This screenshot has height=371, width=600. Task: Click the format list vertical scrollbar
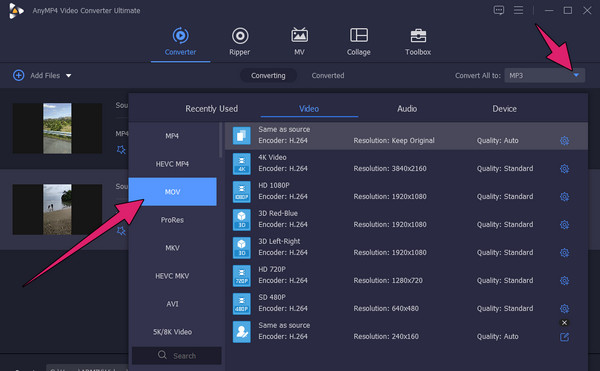click(x=220, y=140)
